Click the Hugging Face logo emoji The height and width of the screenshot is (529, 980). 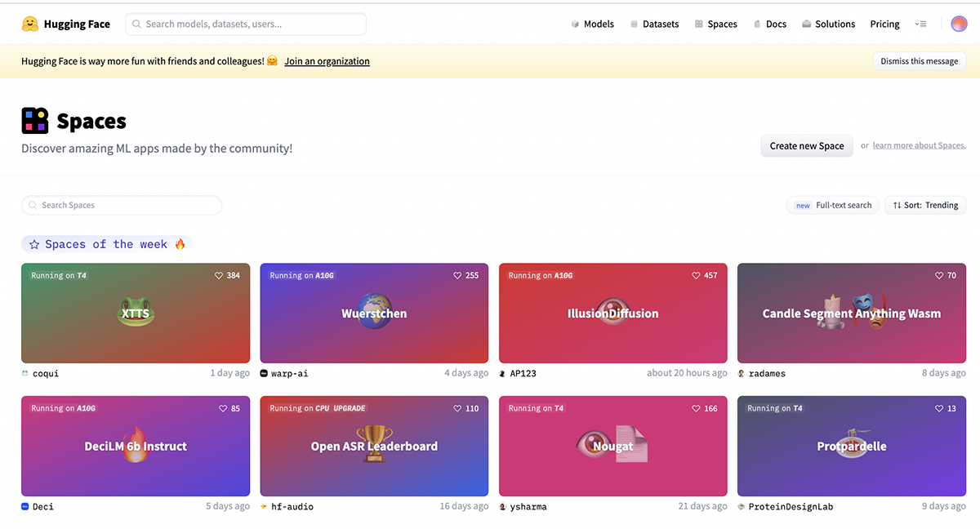(x=30, y=24)
